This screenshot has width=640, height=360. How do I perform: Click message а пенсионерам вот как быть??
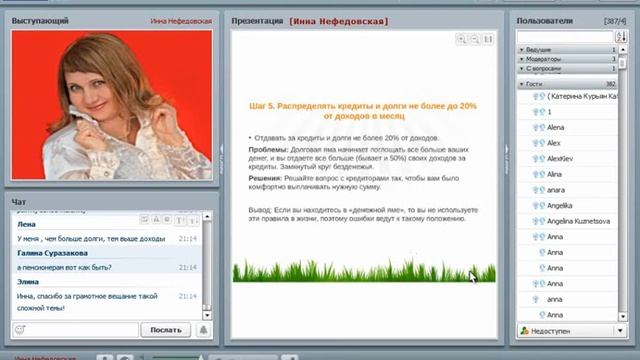tap(64, 268)
